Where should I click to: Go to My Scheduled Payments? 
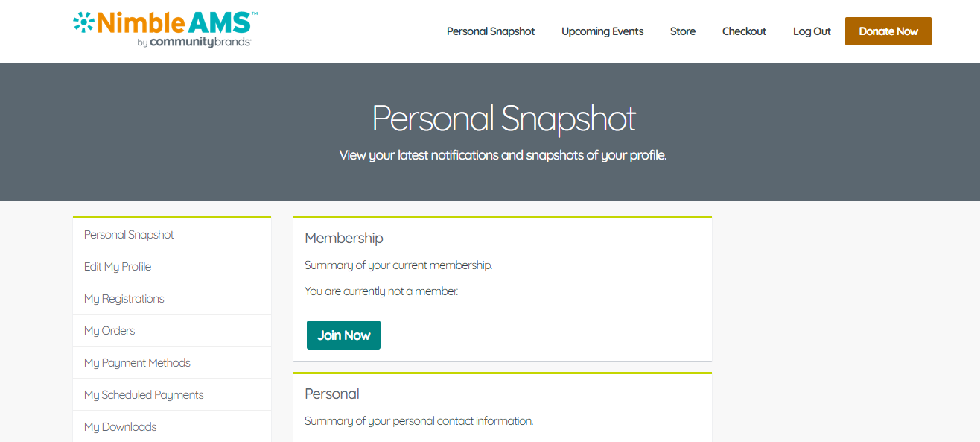tap(144, 395)
